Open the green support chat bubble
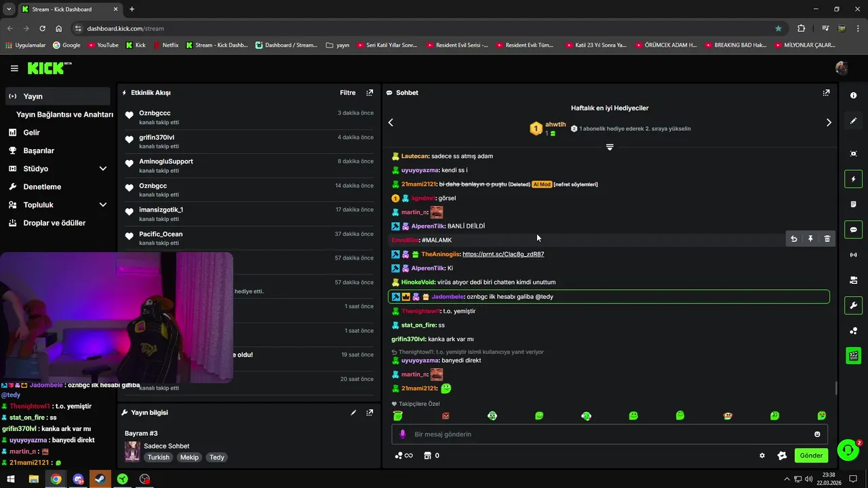Image resolution: width=868 pixels, height=488 pixels. pos(848,449)
